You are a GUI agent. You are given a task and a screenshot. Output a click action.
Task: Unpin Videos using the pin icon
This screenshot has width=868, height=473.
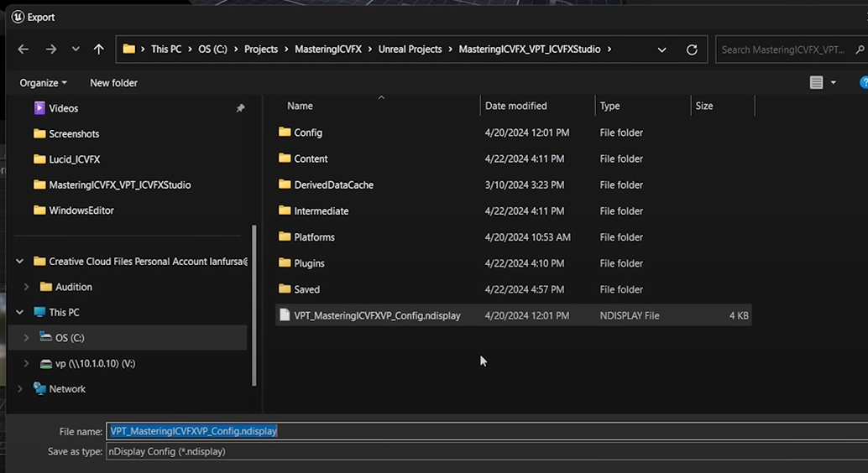point(240,108)
